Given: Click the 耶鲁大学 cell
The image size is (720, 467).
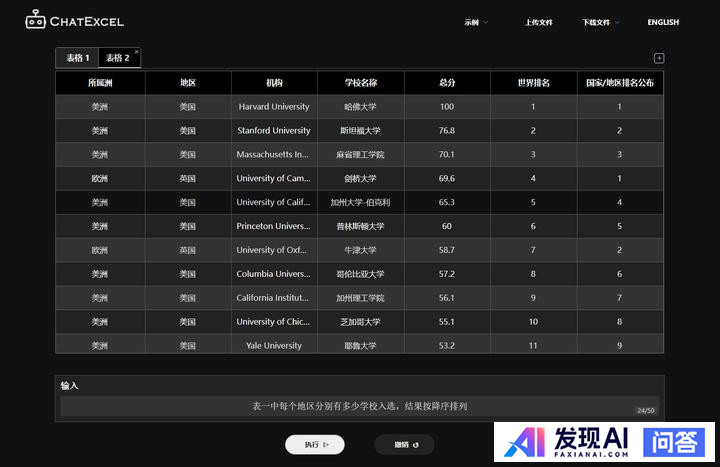Looking at the screenshot, I should tap(360, 344).
